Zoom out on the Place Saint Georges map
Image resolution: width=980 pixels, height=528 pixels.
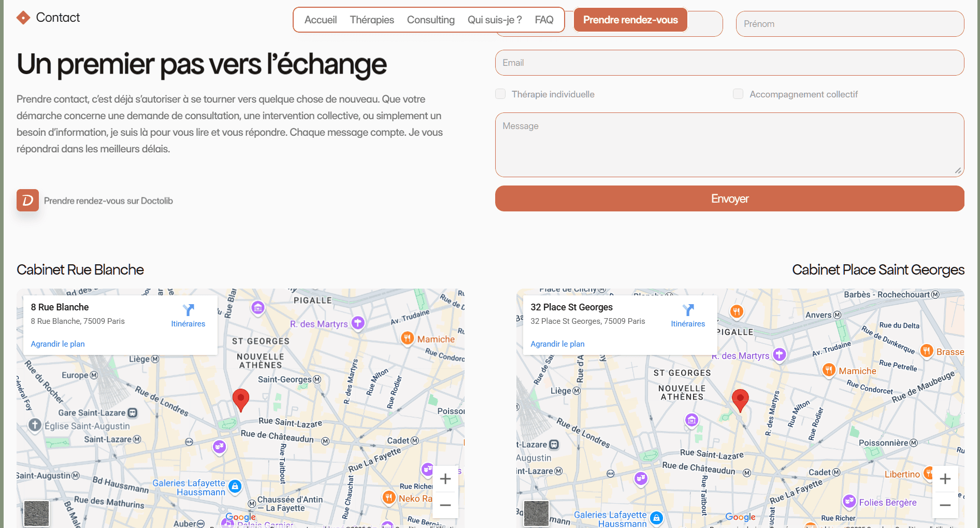945,505
